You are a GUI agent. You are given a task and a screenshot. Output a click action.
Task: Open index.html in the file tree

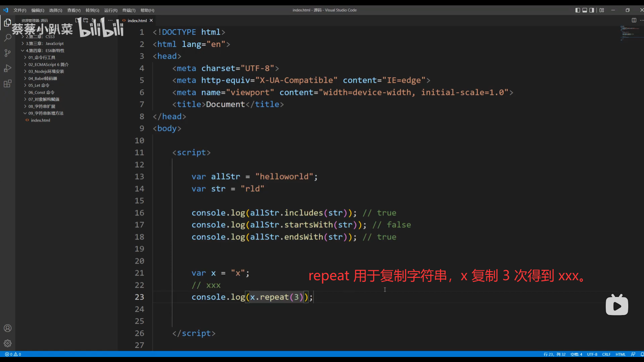tap(40, 120)
